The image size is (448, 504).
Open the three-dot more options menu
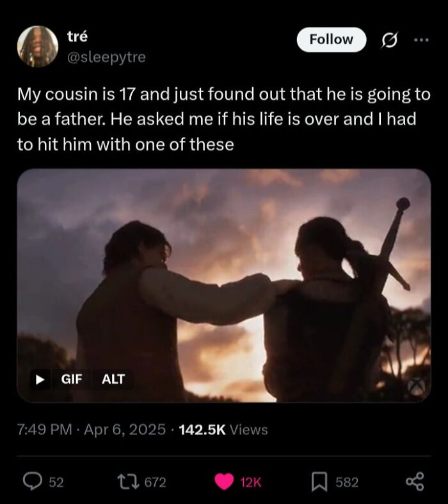tap(419, 40)
